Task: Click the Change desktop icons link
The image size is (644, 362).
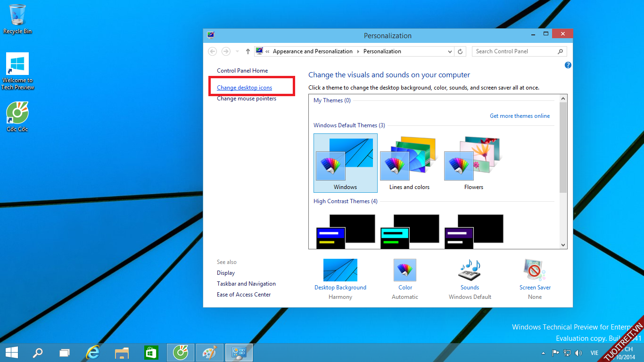Action: [244, 88]
